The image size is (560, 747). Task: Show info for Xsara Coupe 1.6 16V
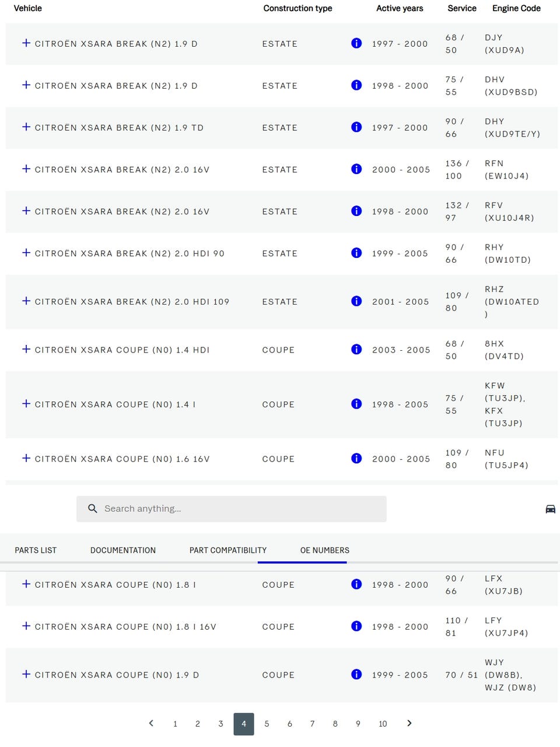click(356, 459)
